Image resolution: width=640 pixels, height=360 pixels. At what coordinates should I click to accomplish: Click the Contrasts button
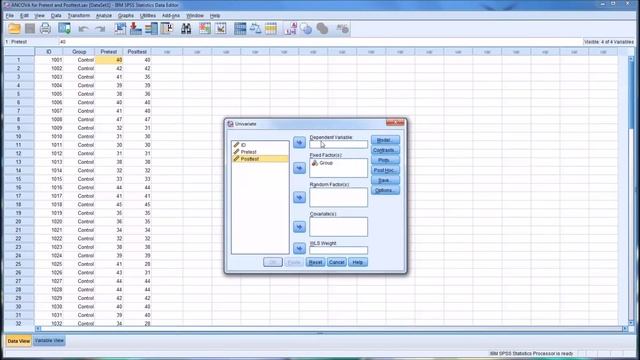385,150
